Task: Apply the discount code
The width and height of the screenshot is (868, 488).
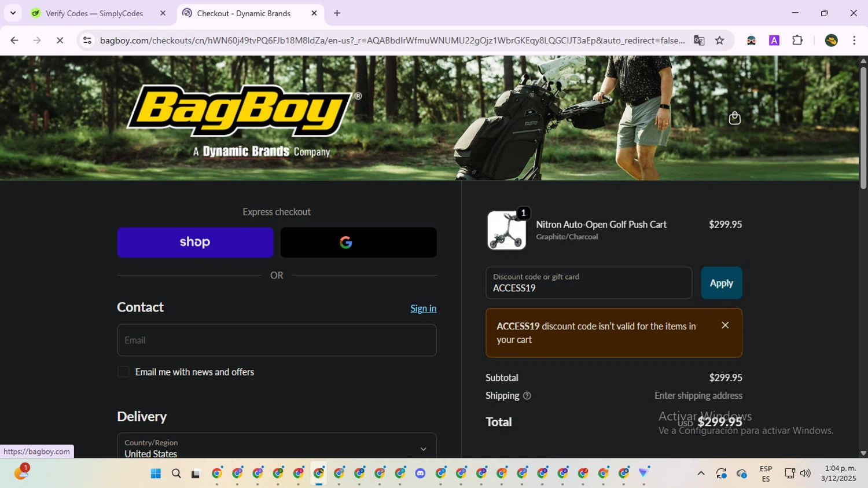Action: (x=722, y=283)
